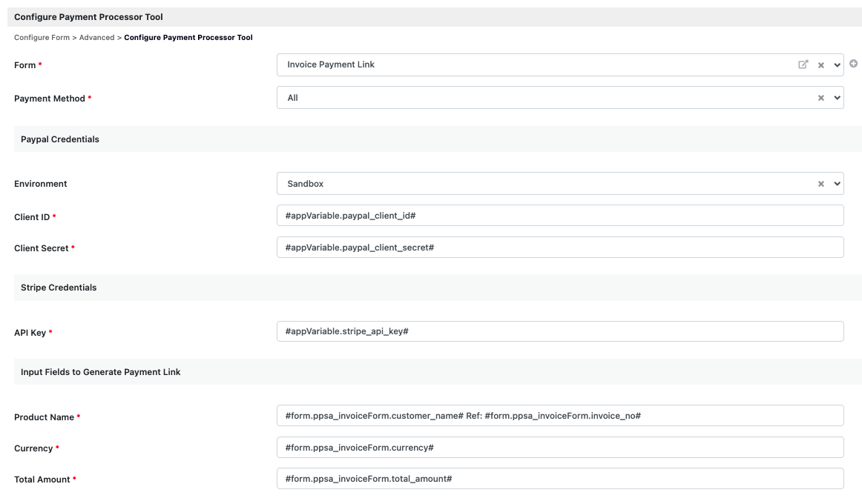The height and width of the screenshot is (504, 862).
Task: Add a new form with the plus icon
Action: 853,64
